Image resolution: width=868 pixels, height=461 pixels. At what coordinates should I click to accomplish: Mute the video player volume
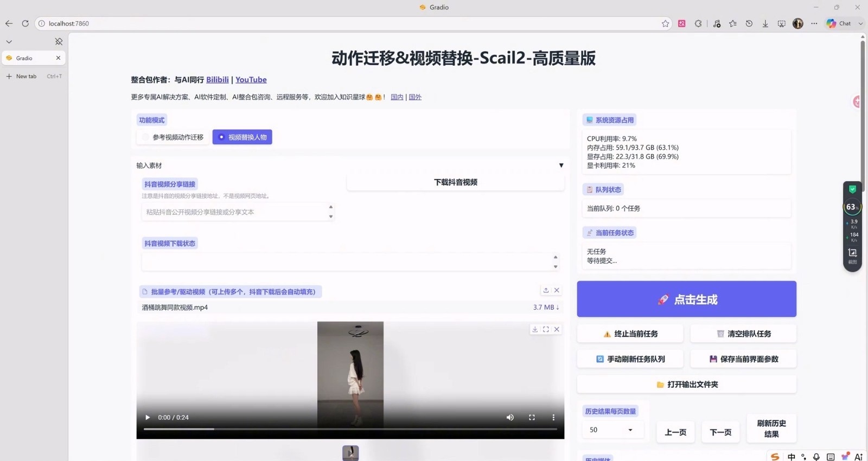(510, 418)
